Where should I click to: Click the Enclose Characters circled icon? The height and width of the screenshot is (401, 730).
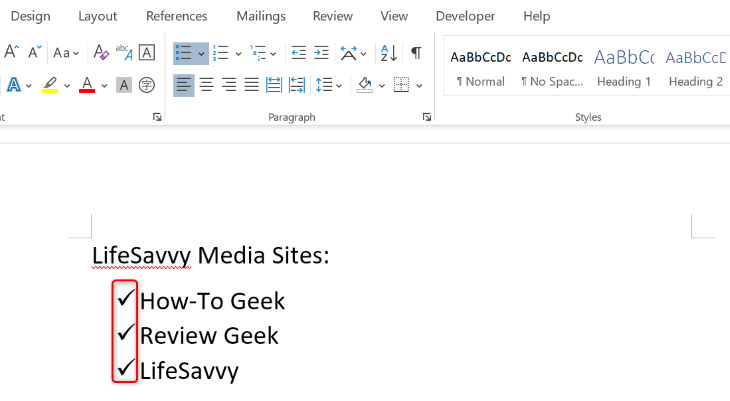147,85
